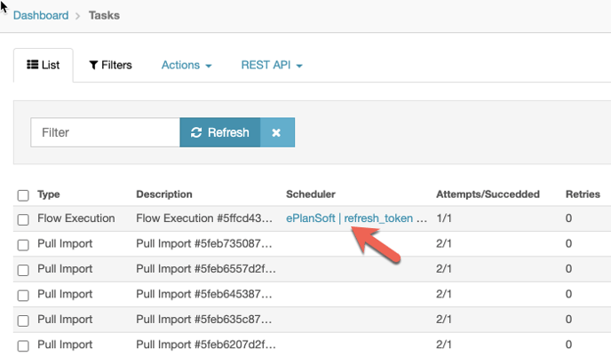Check the Pull Import #5feb6207d2f row checkbox
Image resolution: width=611 pixels, height=364 pixels.
(x=23, y=343)
